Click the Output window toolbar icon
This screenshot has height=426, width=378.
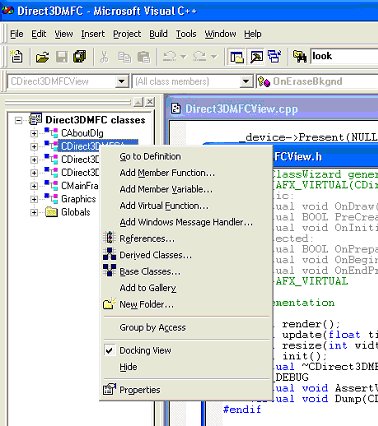(x=256, y=57)
